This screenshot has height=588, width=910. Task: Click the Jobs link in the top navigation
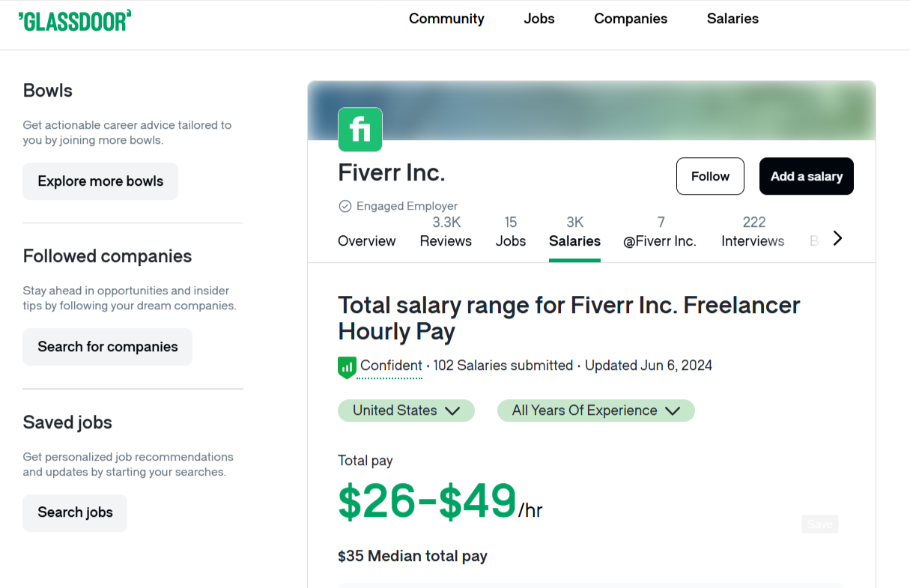pyautogui.click(x=539, y=18)
